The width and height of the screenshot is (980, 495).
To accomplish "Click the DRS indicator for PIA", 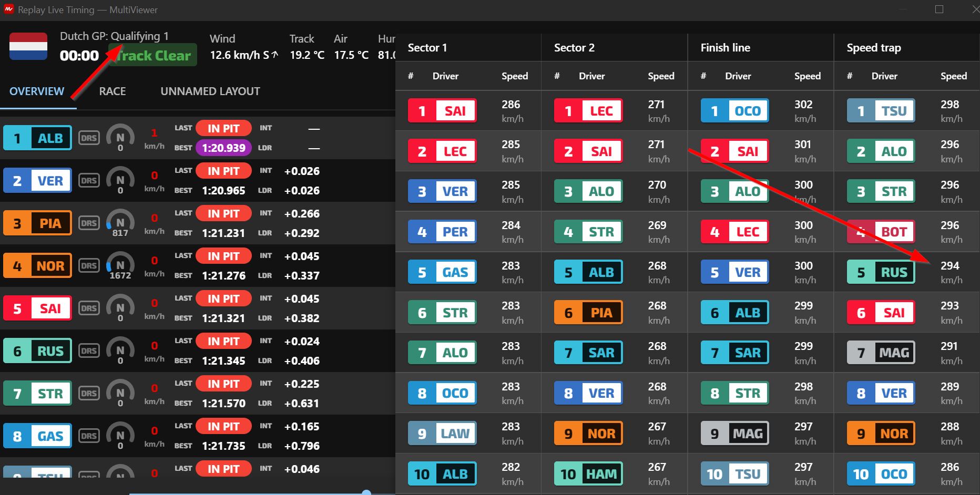I will [x=89, y=223].
